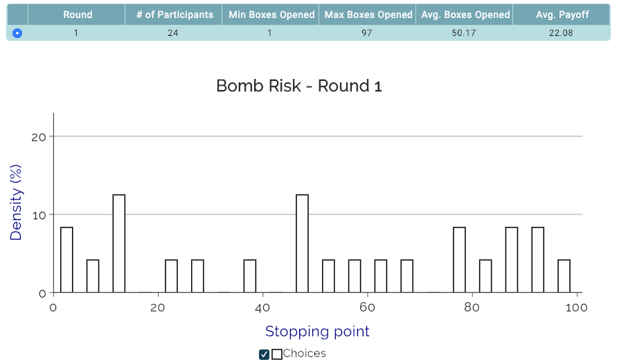This screenshot has width=617, height=364.
Task: Click the 50.17 average boxes cell
Action: [x=463, y=33]
